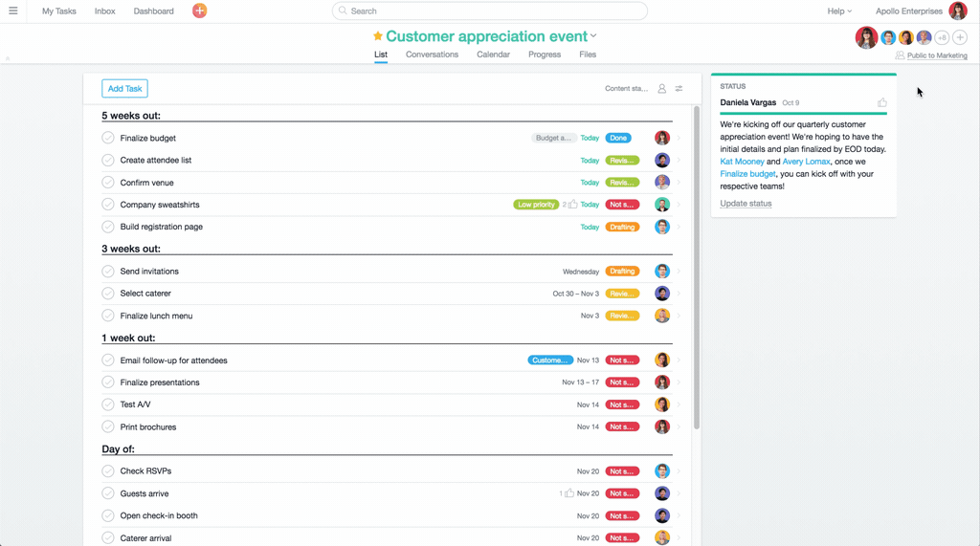Mark Confirm venue task complete
Viewport: 980px width, 546px height.
point(108,183)
